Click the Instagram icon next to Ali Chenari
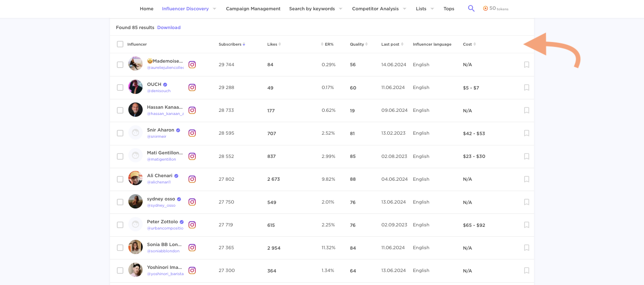Viewport: 644px width, 285px height. pyautogui.click(x=192, y=179)
